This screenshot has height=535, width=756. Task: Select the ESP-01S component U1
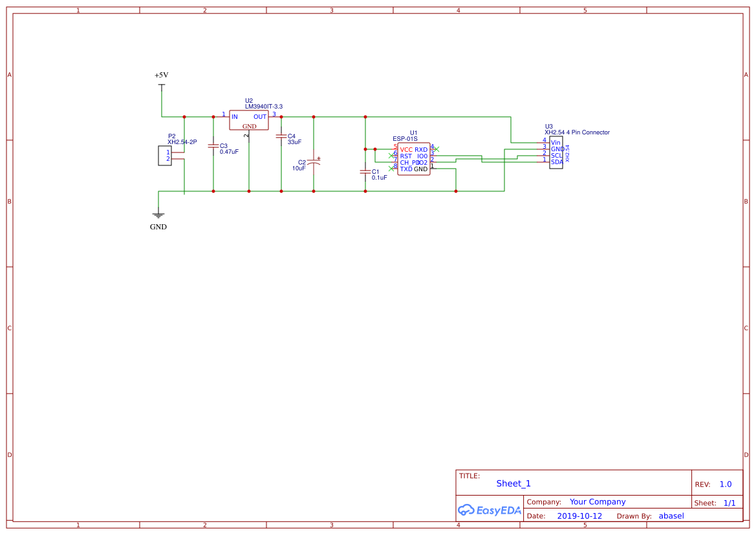414,158
